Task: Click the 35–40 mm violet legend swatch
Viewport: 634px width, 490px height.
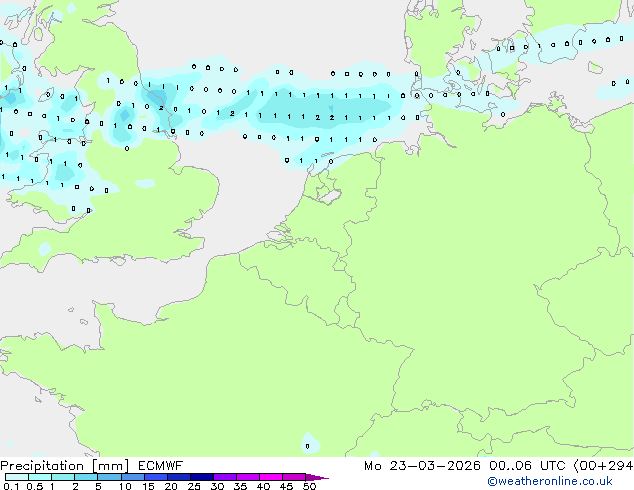Action: click(x=248, y=477)
